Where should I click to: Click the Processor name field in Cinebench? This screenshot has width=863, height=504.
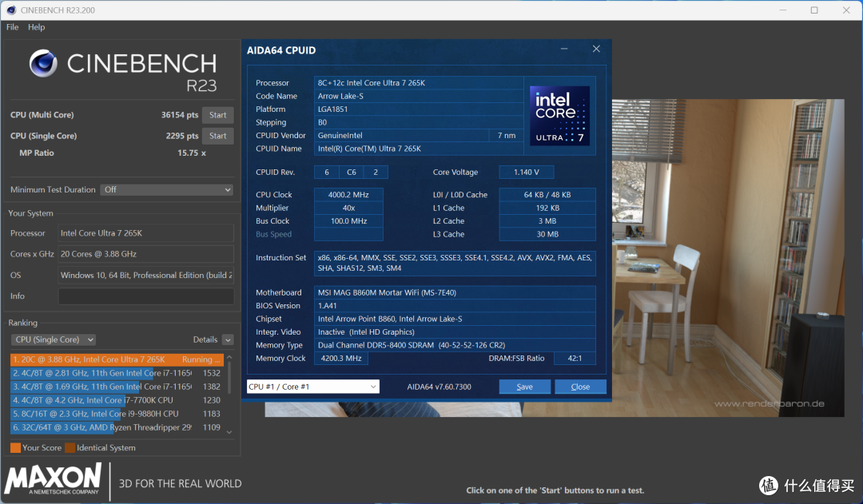(x=146, y=233)
